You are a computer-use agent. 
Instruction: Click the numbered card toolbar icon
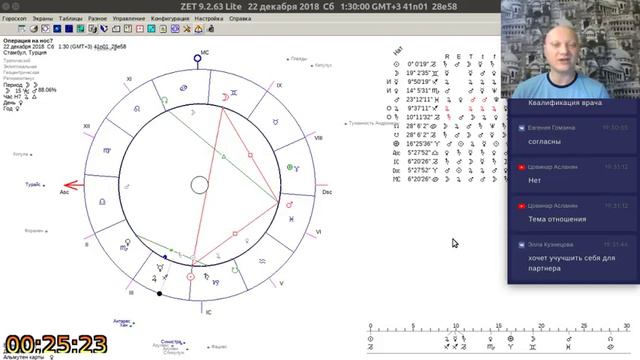pyautogui.click(x=128, y=29)
